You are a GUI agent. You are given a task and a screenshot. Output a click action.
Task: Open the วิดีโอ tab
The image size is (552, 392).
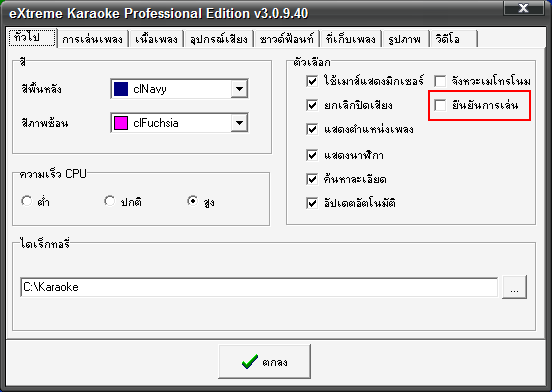point(453,39)
